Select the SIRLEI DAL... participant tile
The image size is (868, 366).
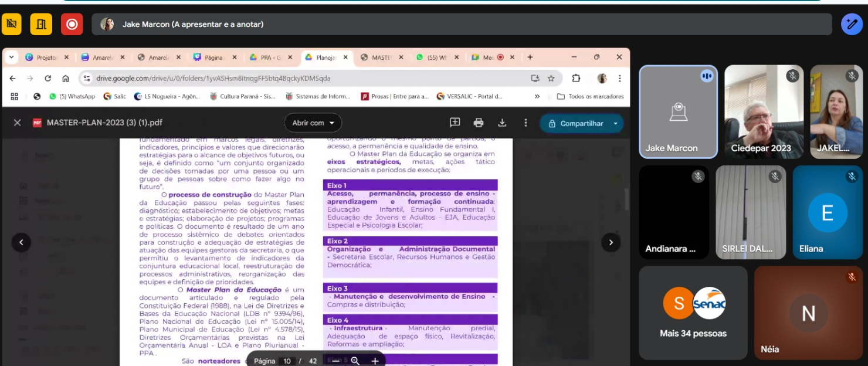tap(751, 212)
